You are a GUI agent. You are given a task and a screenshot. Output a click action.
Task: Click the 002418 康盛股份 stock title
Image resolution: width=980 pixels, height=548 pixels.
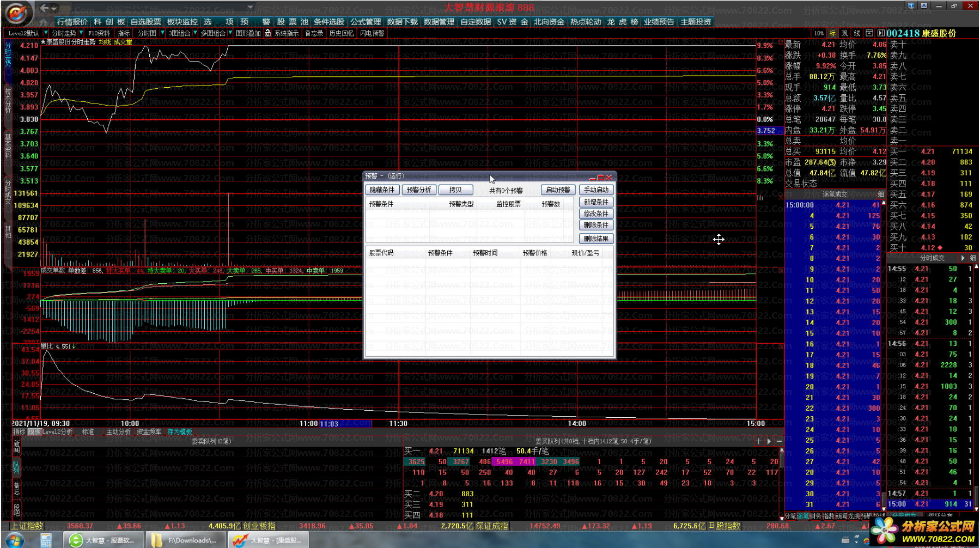[921, 33]
